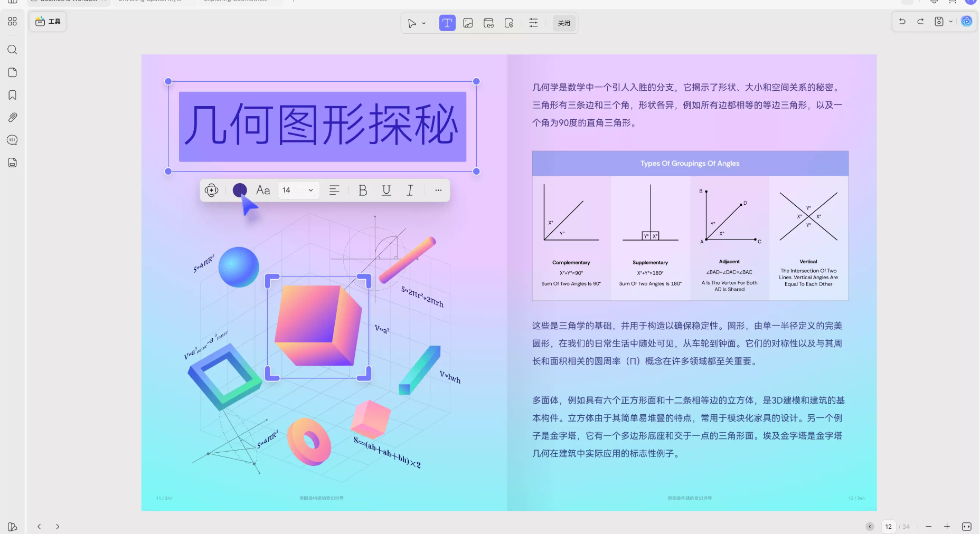
Task: Click the 关闭 close editing button
Action: pyautogui.click(x=564, y=23)
